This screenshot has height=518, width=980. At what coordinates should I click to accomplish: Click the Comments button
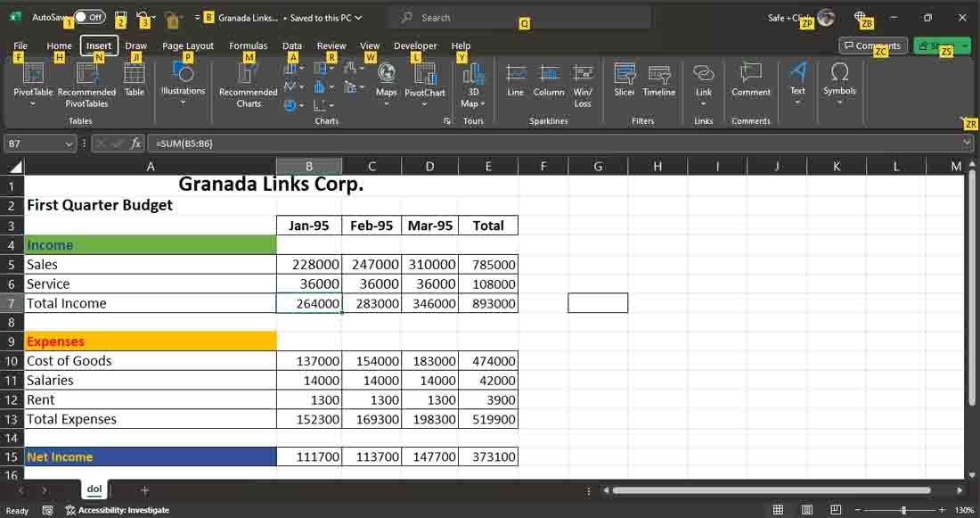[x=872, y=45]
